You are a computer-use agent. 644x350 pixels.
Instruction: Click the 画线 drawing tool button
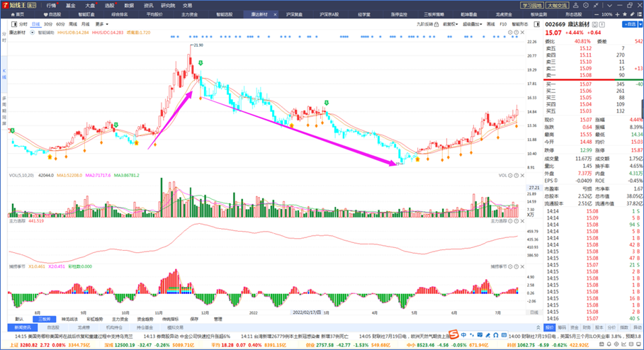491,24
